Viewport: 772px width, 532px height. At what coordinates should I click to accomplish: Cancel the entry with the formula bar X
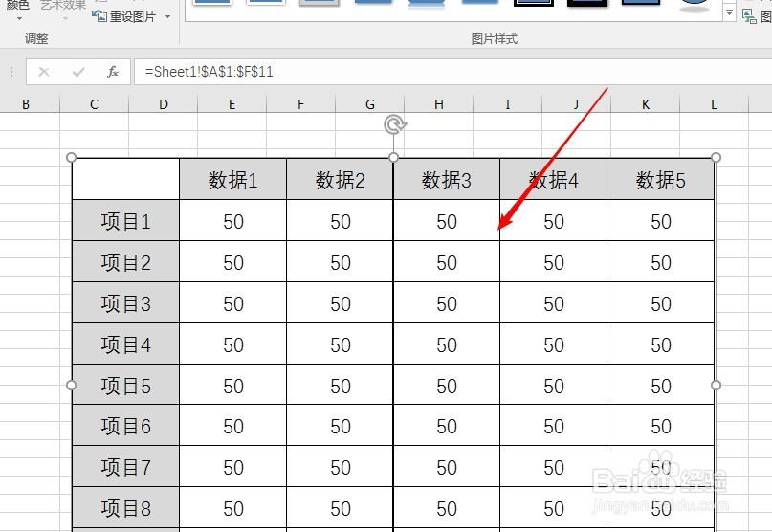44,72
